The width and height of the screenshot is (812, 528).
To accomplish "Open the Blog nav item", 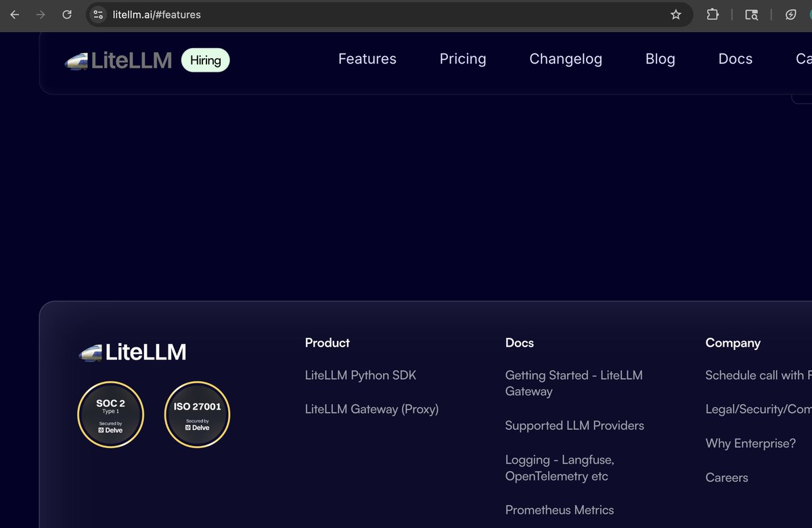I will pos(660,59).
